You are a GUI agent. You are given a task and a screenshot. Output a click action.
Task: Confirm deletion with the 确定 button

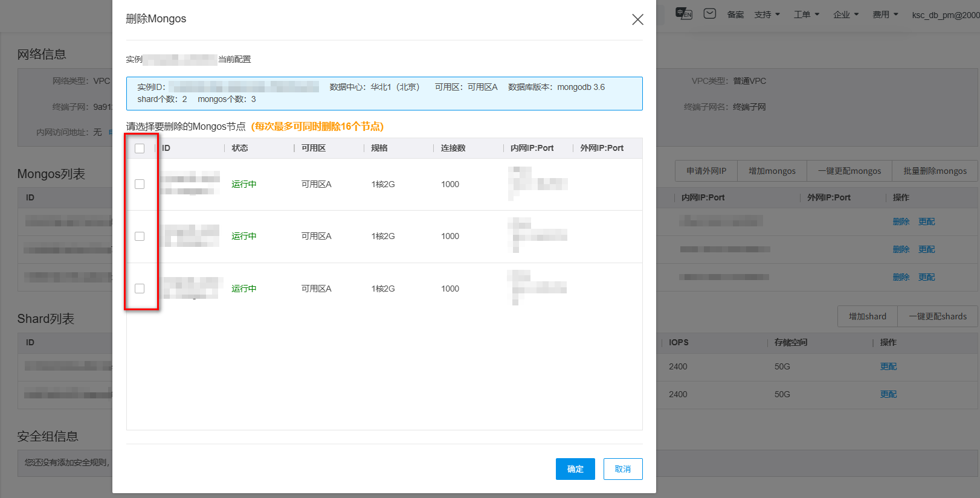point(575,469)
